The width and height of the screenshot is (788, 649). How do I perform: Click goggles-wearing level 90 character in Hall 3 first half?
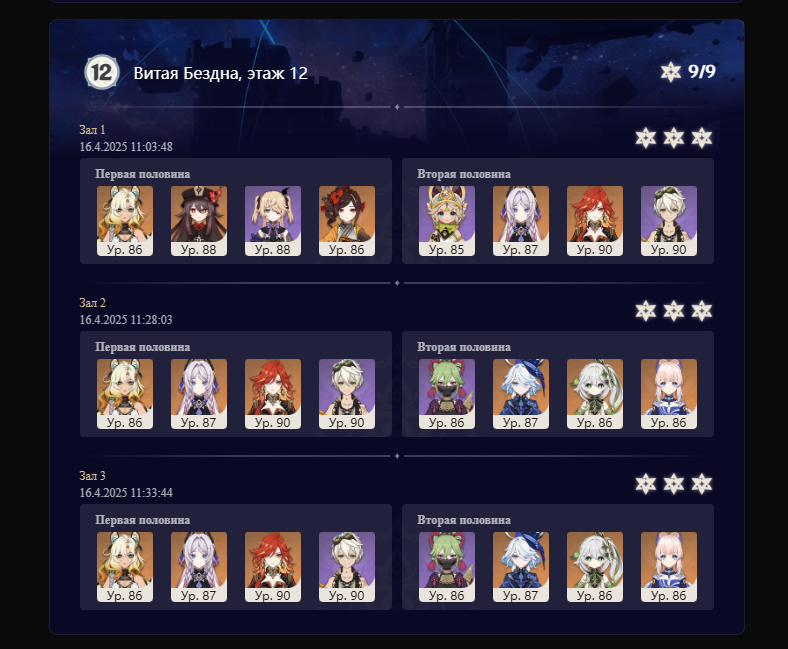click(347, 567)
